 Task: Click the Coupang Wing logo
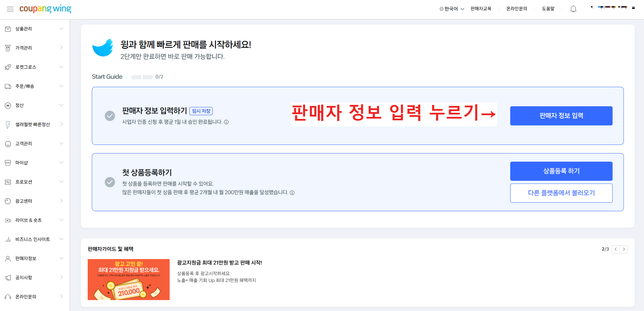pyautogui.click(x=45, y=9)
